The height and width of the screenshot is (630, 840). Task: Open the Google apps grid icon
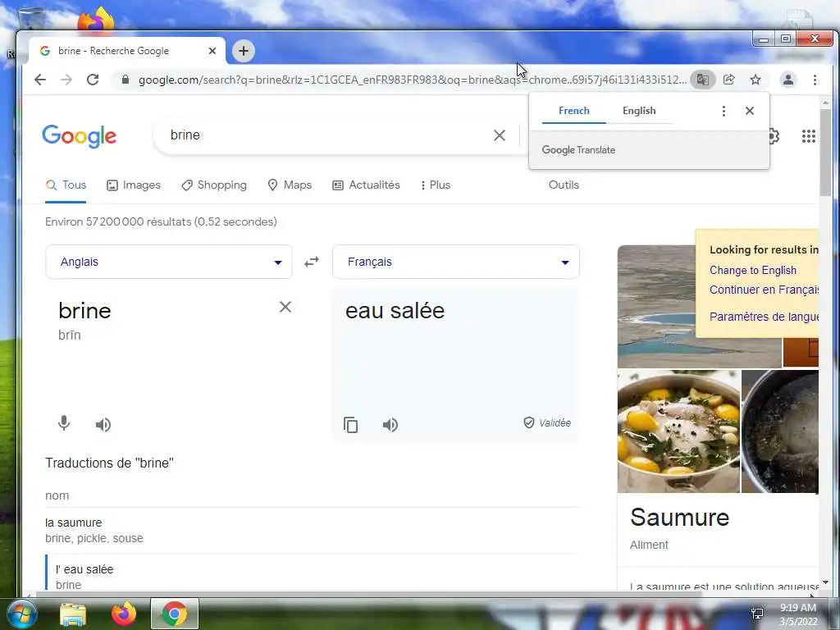[808, 136]
